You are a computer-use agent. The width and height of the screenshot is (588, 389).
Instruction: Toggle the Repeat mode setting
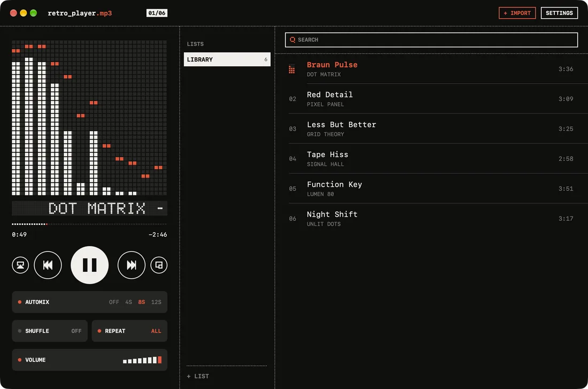point(129,331)
